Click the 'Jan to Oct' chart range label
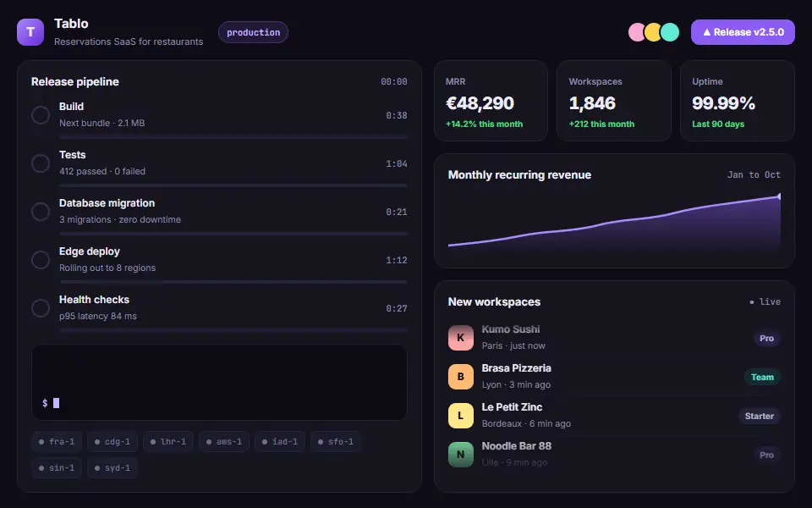The image size is (812, 508). coord(754,174)
